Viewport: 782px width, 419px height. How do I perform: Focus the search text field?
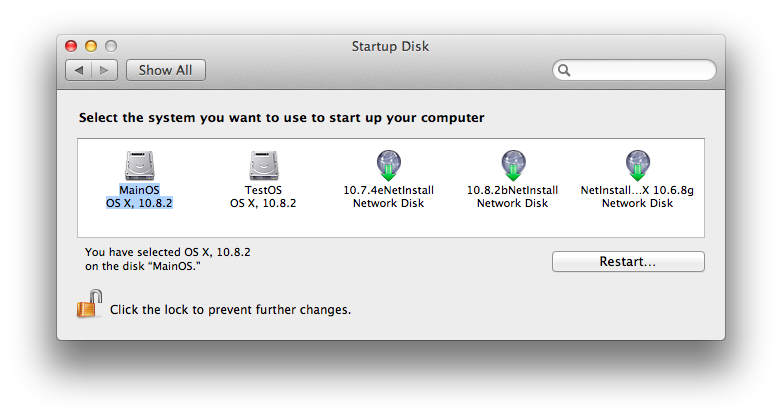tap(634, 70)
